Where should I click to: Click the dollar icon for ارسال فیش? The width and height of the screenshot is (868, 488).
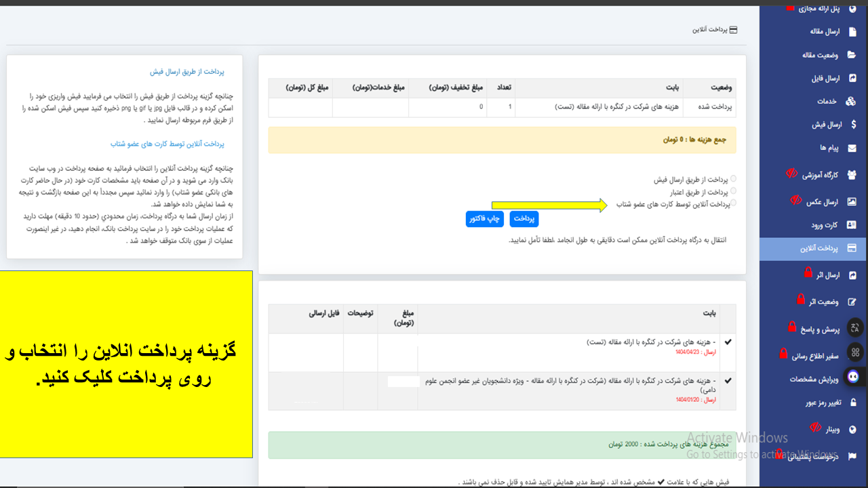pos(853,125)
